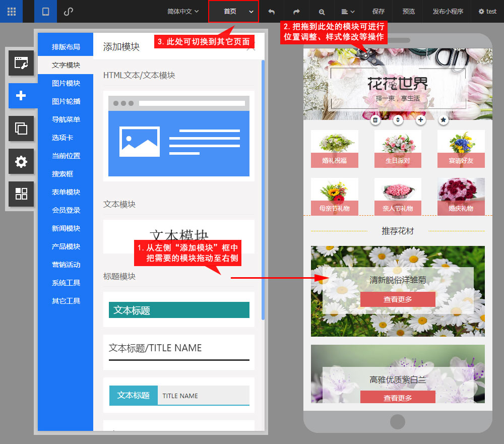
Task: Select the teal 文本标题 title module thumbnail
Action: tap(179, 310)
